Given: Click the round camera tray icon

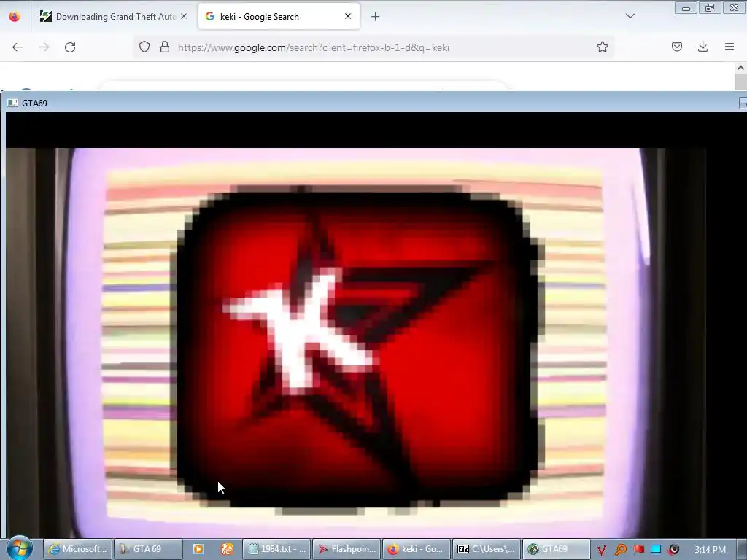Looking at the screenshot, I should [673, 550].
